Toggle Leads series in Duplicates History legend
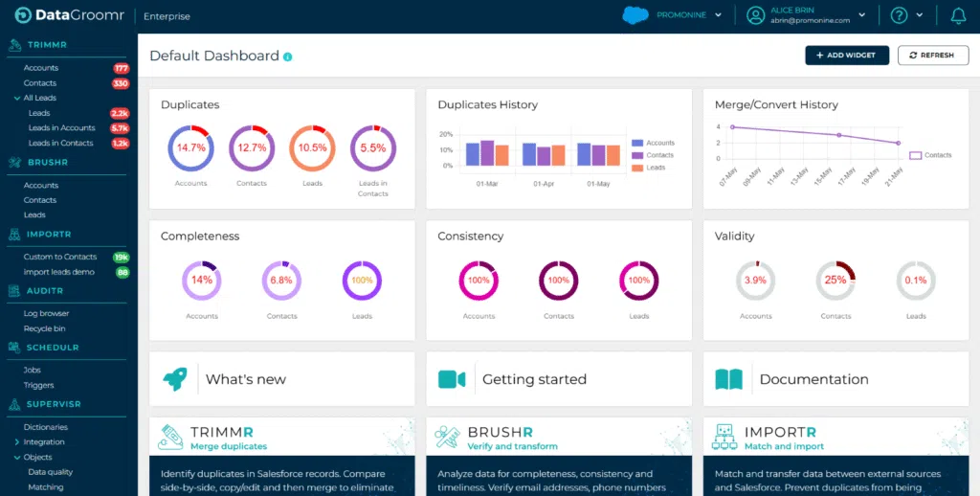The width and height of the screenshot is (980, 496). click(654, 168)
